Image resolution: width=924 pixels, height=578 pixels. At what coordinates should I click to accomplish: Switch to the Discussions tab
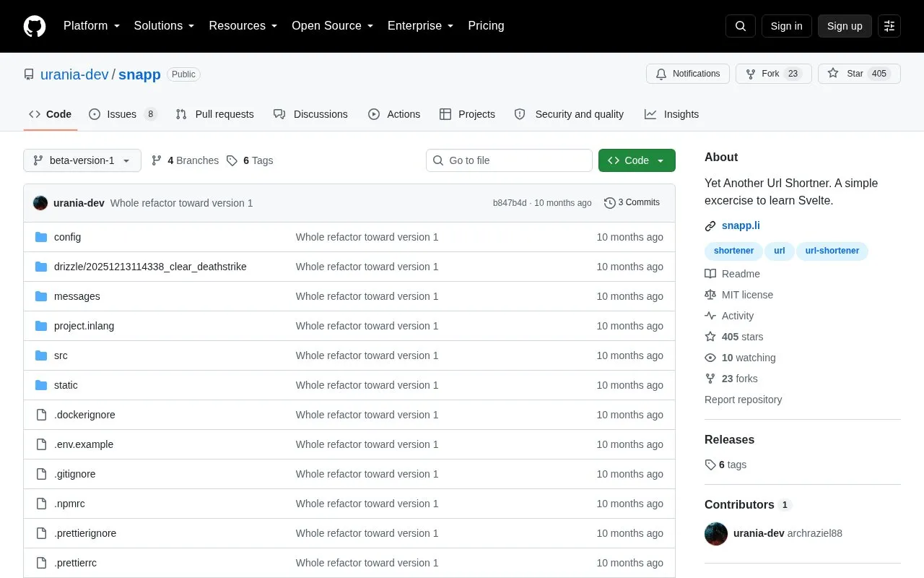[x=310, y=114]
